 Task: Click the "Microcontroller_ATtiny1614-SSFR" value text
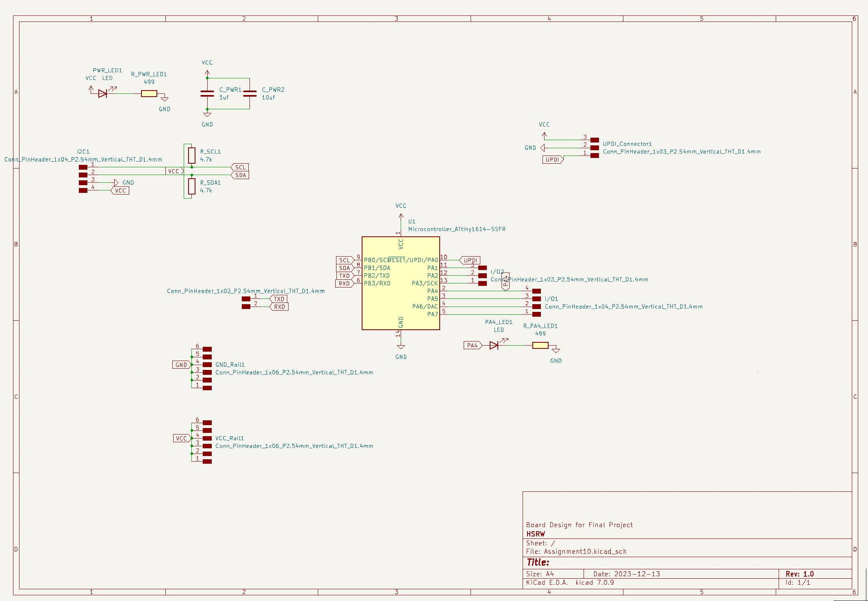(x=457, y=229)
